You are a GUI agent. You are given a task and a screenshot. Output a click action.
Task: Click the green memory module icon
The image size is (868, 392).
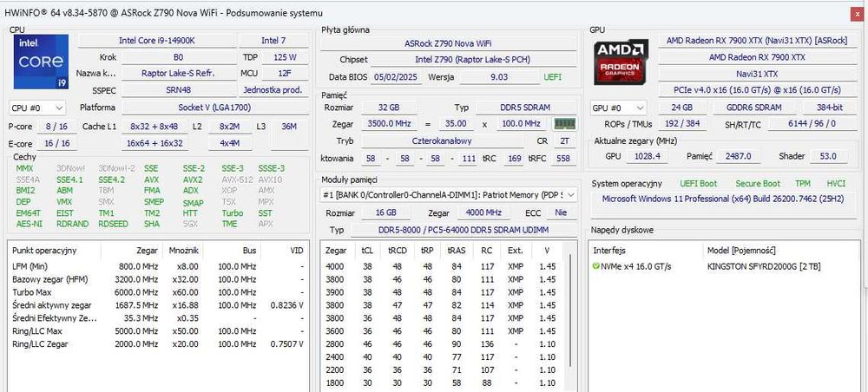[565, 124]
